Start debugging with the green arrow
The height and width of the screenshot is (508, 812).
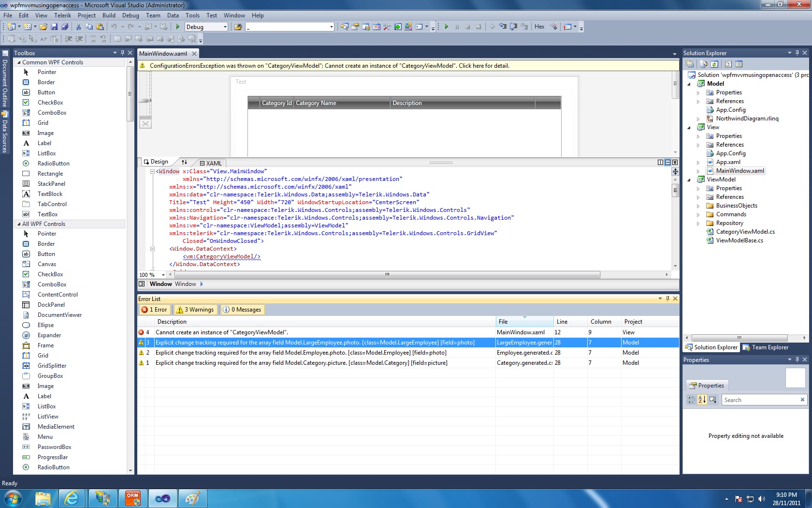click(x=178, y=27)
